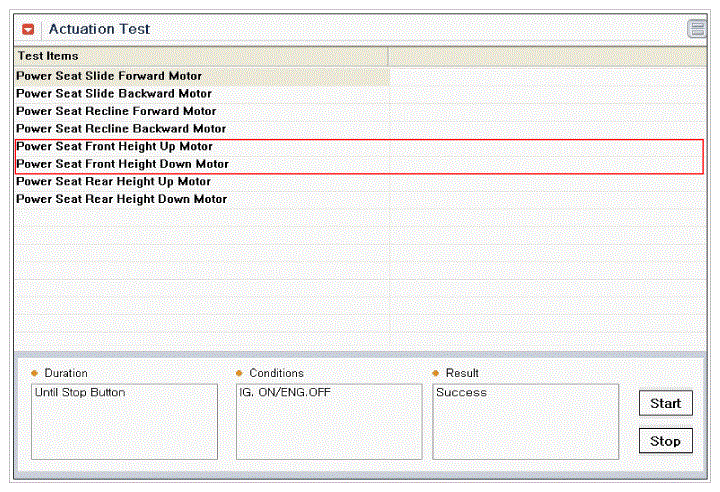Click the orange bullet beside Result
The width and height of the screenshot is (720, 492).
coord(436,373)
